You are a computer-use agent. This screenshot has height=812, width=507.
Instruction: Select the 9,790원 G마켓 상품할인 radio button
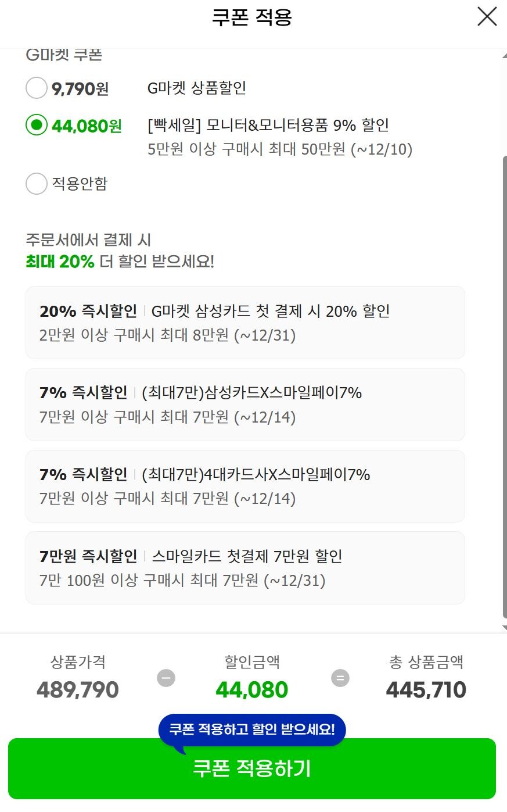coord(36,88)
